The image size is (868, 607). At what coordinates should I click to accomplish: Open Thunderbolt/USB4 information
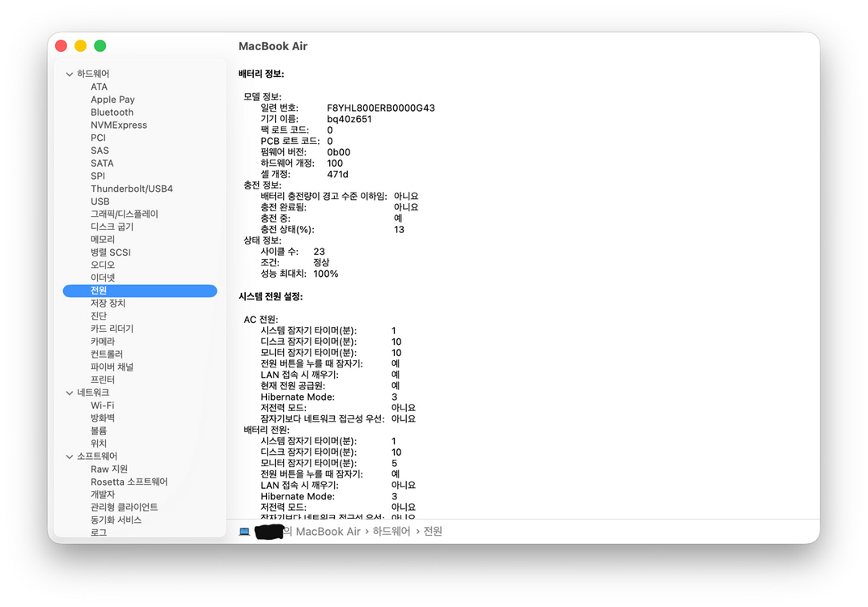[x=132, y=189]
